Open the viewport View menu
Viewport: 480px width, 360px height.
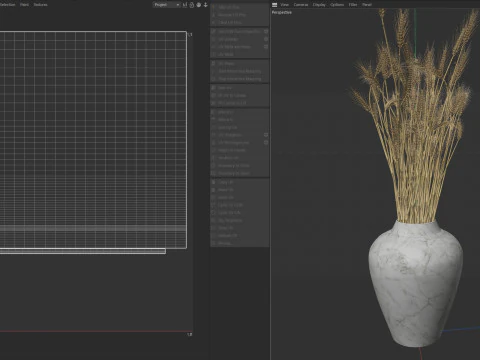click(x=284, y=5)
